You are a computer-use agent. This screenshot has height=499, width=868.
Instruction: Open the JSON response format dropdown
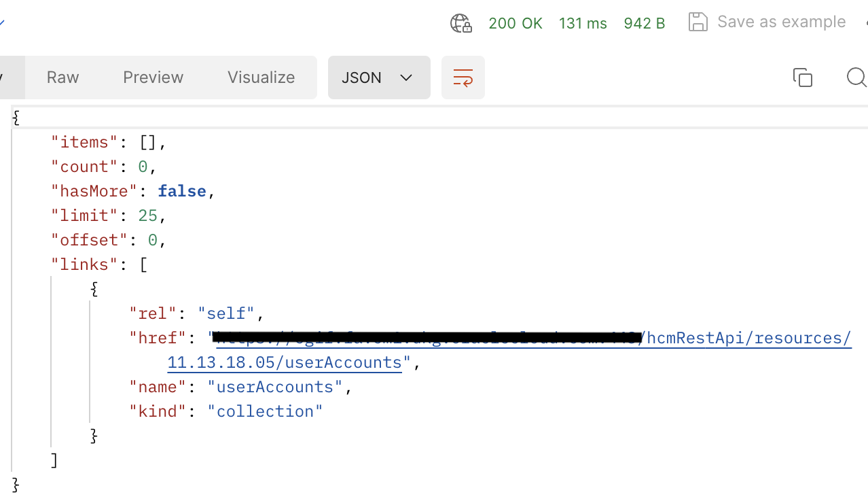(x=379, y=77)
